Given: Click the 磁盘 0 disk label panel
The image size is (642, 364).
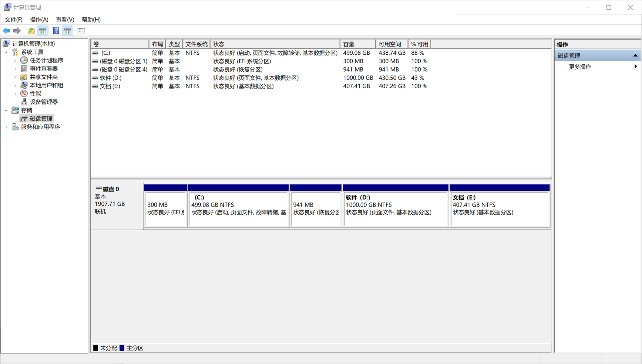Looking at the screenshot, I should click(x=117, y=205).
